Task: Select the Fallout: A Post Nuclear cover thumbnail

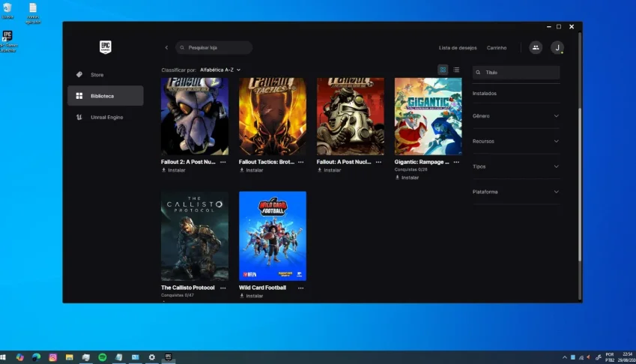Action: pyautogui.click(x=351, y=116)
